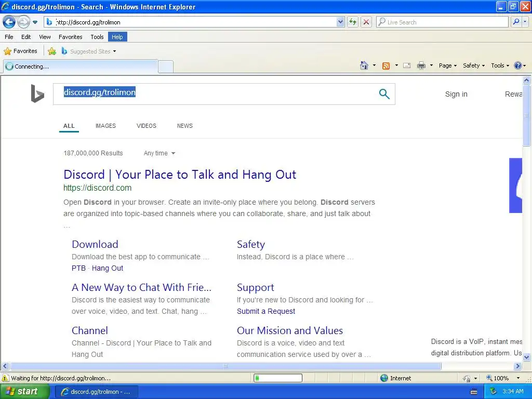The width and height of the screenshot is (532, 399).
Task: Switch to the VIDEOS results tab
Action: coord(146,126)
